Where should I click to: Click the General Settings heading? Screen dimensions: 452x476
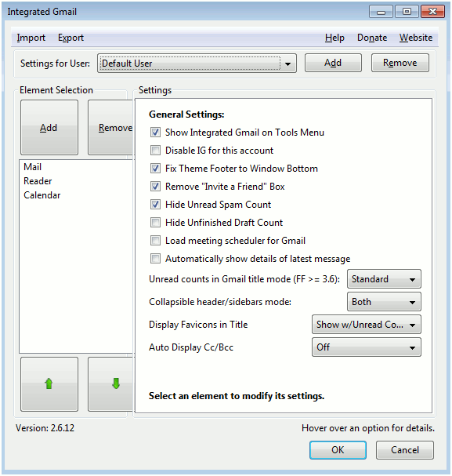[x=186, y=114]
